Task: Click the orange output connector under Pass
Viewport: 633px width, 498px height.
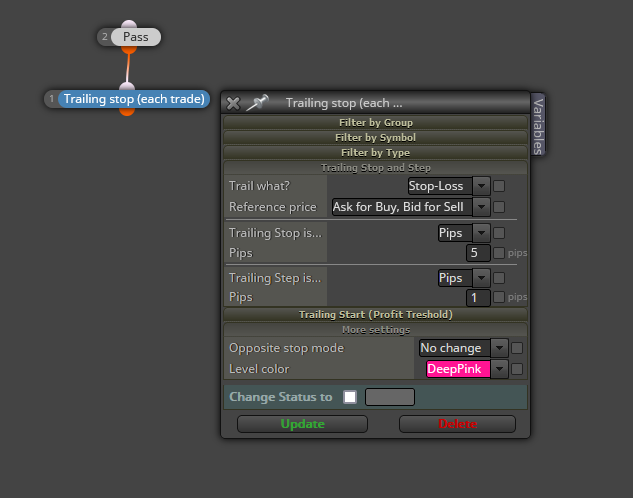Action: [129, 50]
